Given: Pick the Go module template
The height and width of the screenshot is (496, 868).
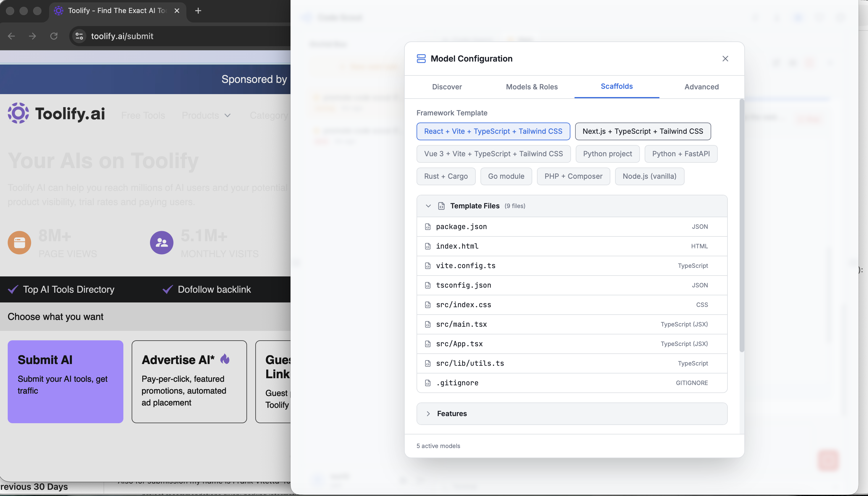Looking at the screenshot, I should click(x=506, y=176).
